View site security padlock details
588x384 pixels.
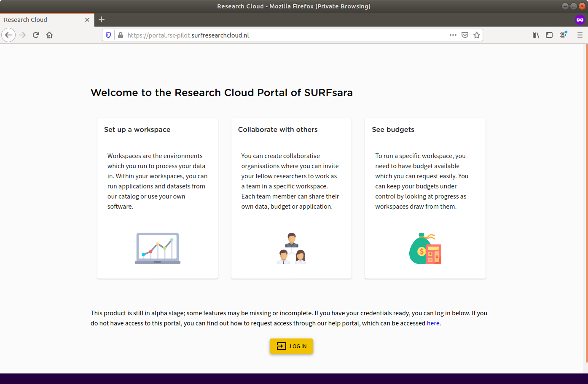click(x=121, y=35)
